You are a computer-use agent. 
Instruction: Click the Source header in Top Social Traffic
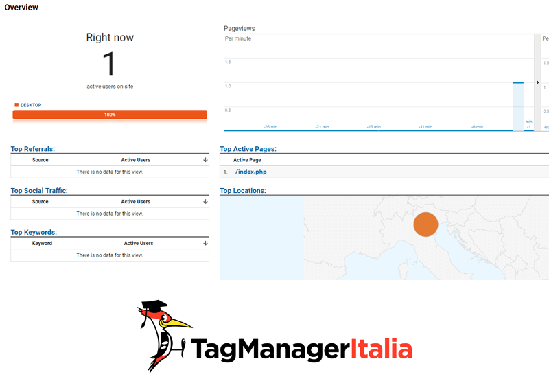pos(40,201)
